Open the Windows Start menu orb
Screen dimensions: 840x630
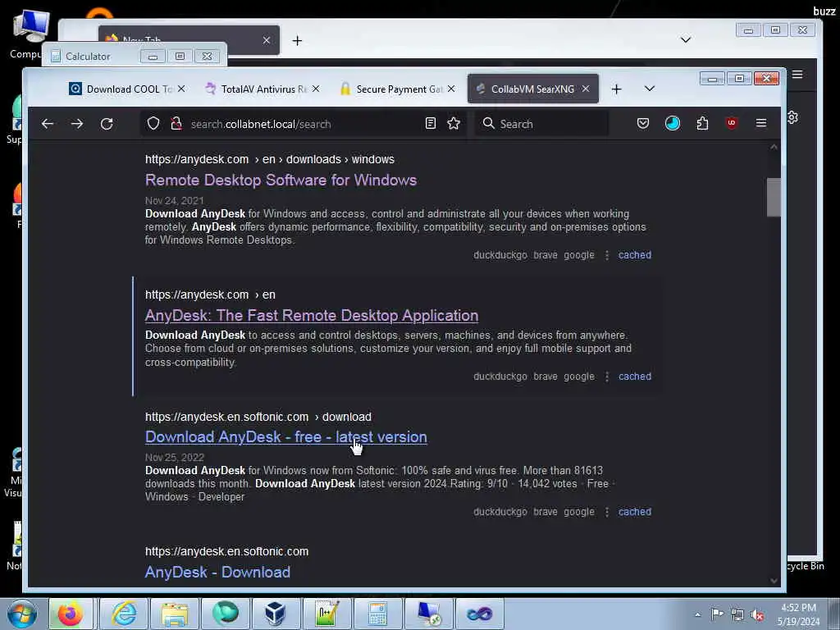tap(22, 614)
